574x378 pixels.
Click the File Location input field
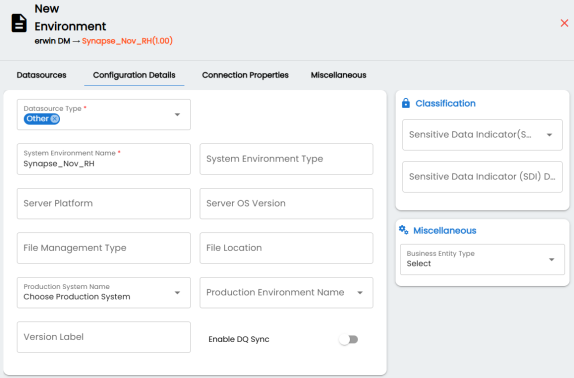[x=286, y=248]
